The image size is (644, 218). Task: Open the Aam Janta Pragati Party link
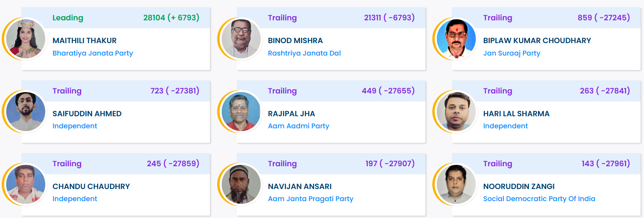[x=311, y=199]
